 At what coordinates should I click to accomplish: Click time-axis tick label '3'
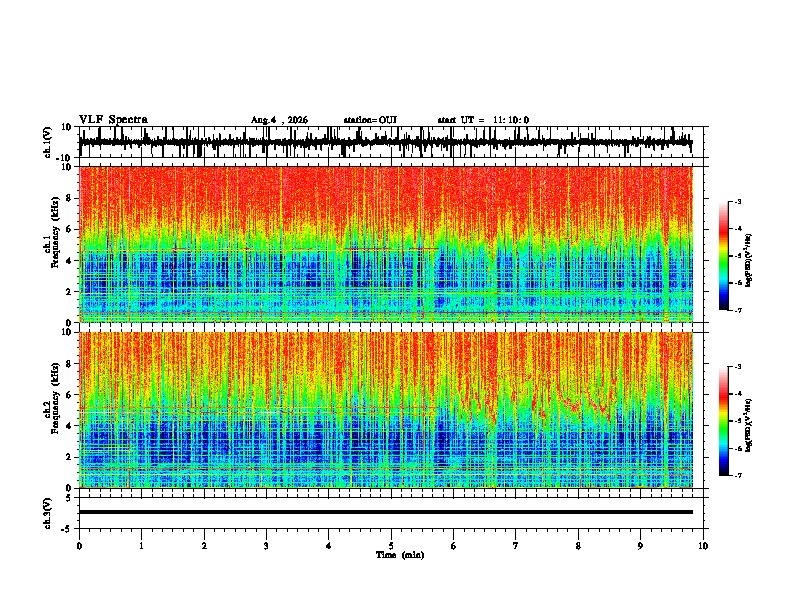(x=266, y=546)
